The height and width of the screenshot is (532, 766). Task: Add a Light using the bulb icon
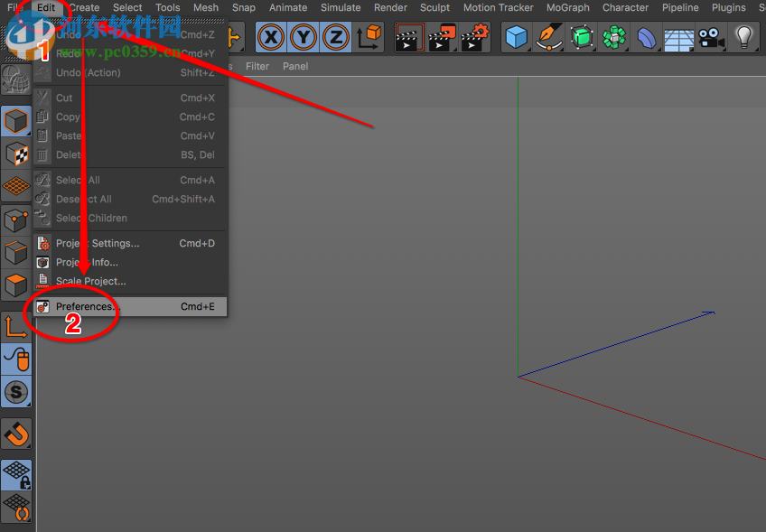[744, 37]
